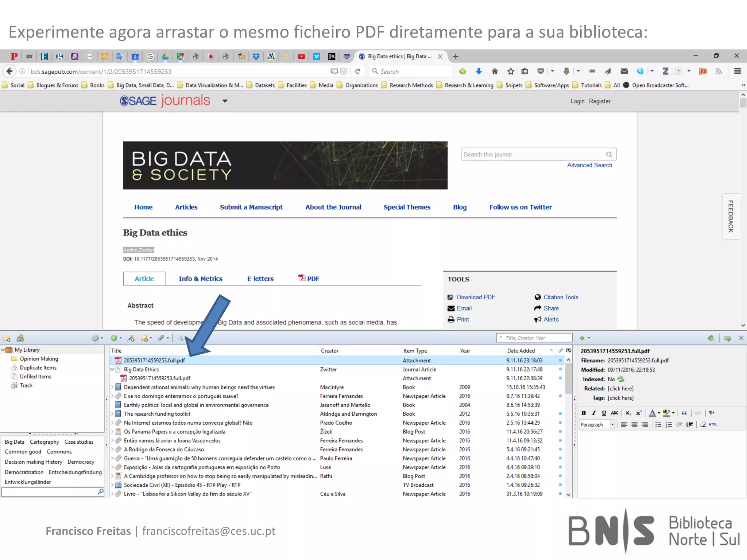Click the reload page icon
Screen dimensions: 747x560
[358, 71]
